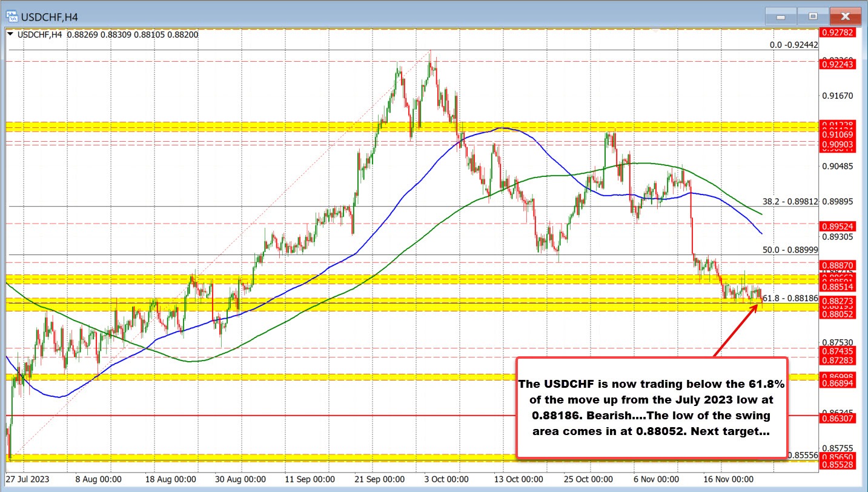
Task: Minimize the USDCHF chart window
Action: 781,16
